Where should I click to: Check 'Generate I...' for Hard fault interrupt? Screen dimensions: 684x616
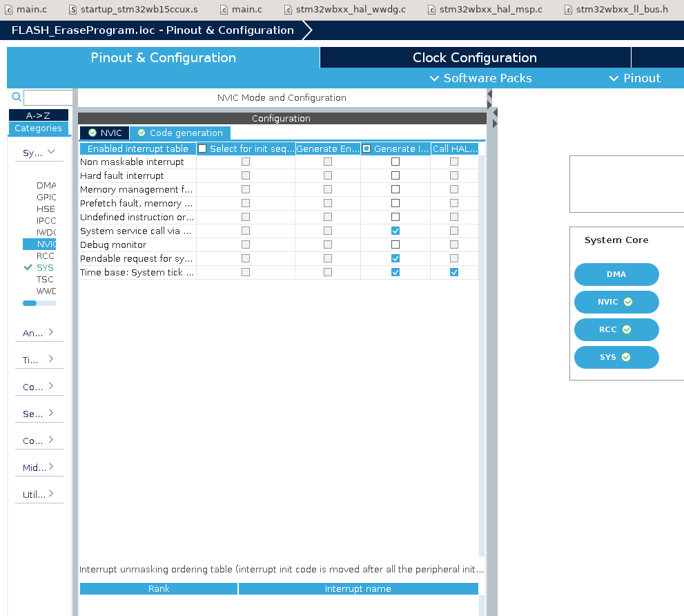tap(395, 175)
